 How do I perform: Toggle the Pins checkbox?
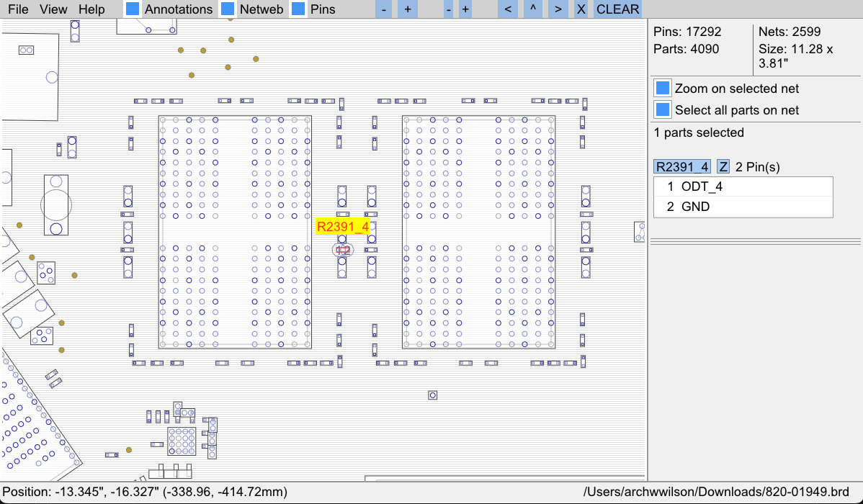298,9
